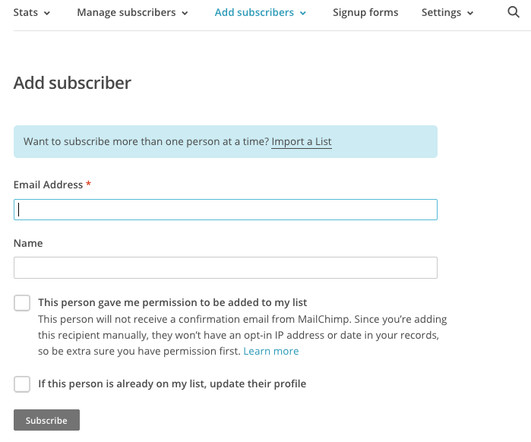Open the Learn more link
The image size is (531, 442).
pos(271,351)
